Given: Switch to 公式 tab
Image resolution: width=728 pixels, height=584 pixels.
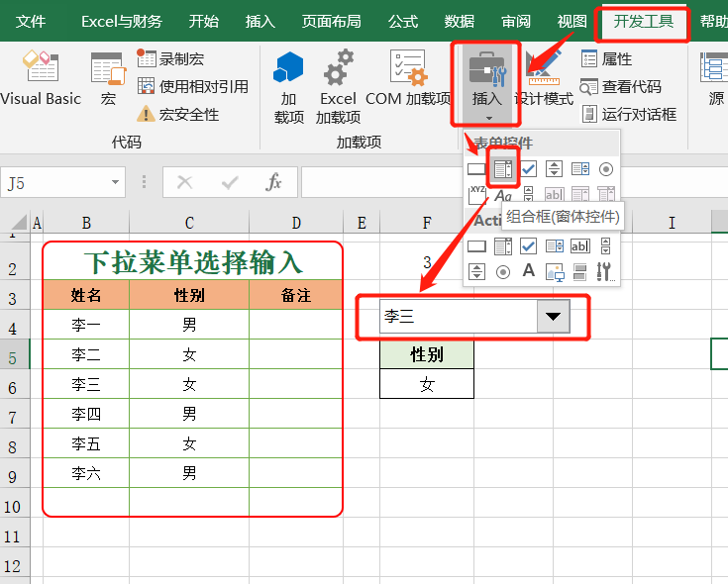Looking at the screenshot, I should point(403,22).
